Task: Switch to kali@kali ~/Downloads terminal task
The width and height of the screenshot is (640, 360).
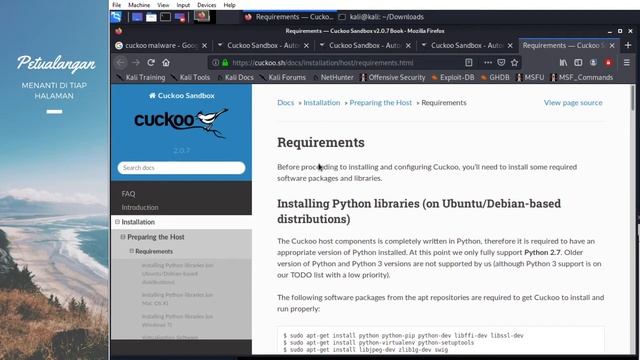Action: coord(382,17)
